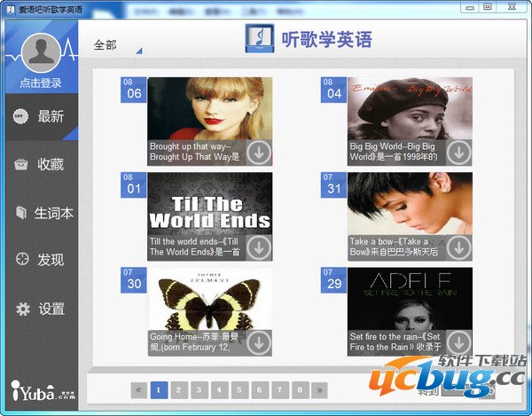
Task: Click the user avatar login icon
Action: [x=39, y=52]
